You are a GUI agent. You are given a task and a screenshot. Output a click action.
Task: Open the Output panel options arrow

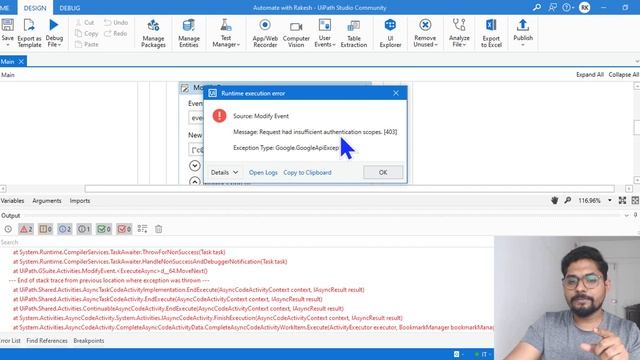pyautogui.click(x=627, y=216)
